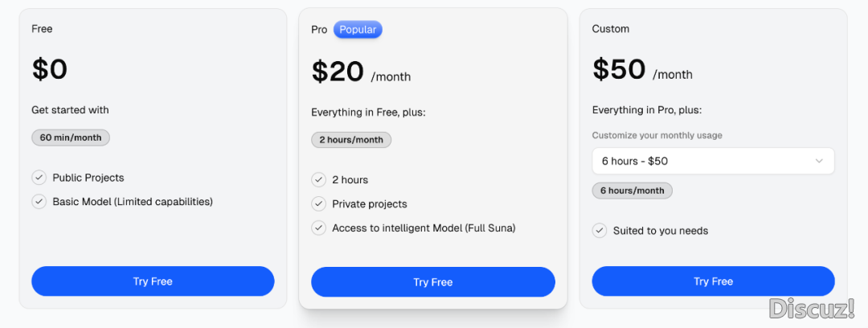The image size is (868, 328).
Task: Click the $20 price text
Action: tap(338, 72)
